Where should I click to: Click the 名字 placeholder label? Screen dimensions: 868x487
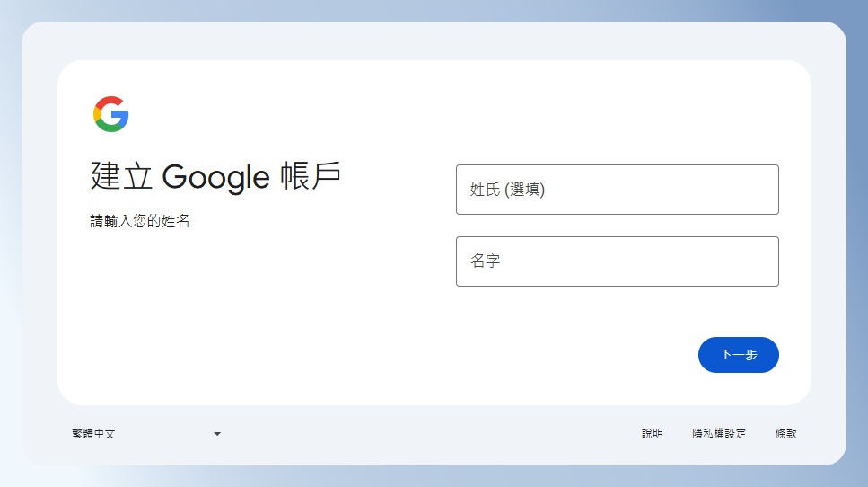point(486,261)
